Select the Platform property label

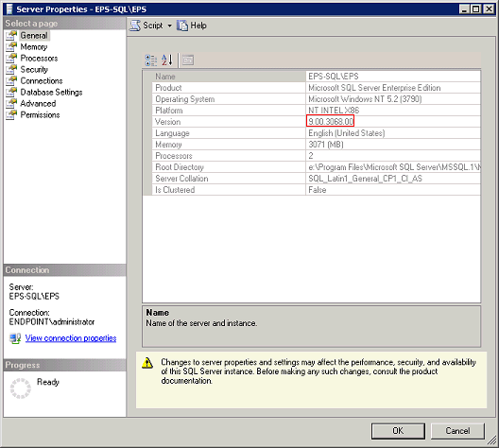click(x=169, y=111)
